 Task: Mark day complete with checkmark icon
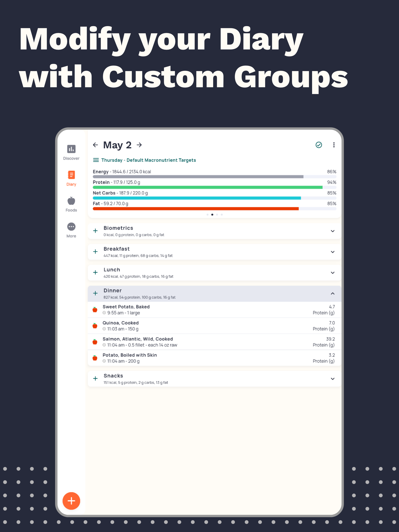pyautogui.click(x=319, y=145)
